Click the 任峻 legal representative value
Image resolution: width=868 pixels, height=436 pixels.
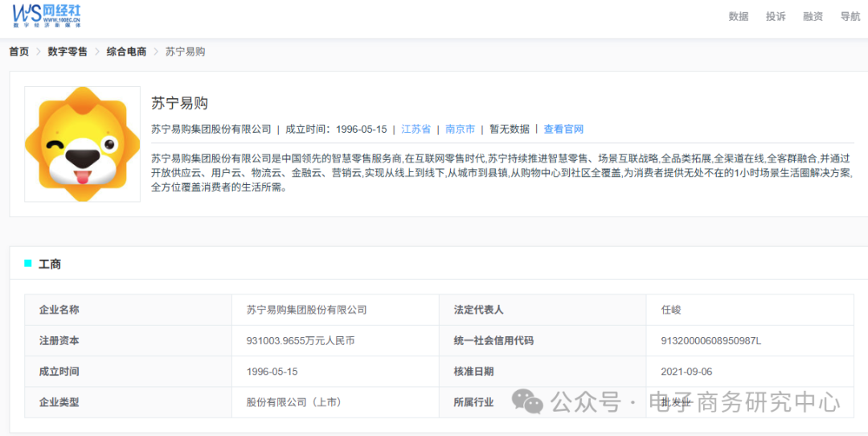click(x=671, y=310)
